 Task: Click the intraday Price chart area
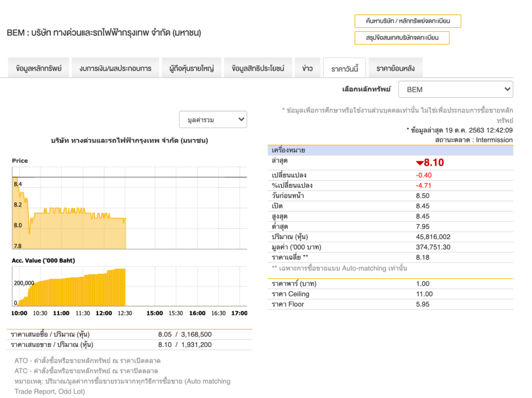[x=129, y=209]
